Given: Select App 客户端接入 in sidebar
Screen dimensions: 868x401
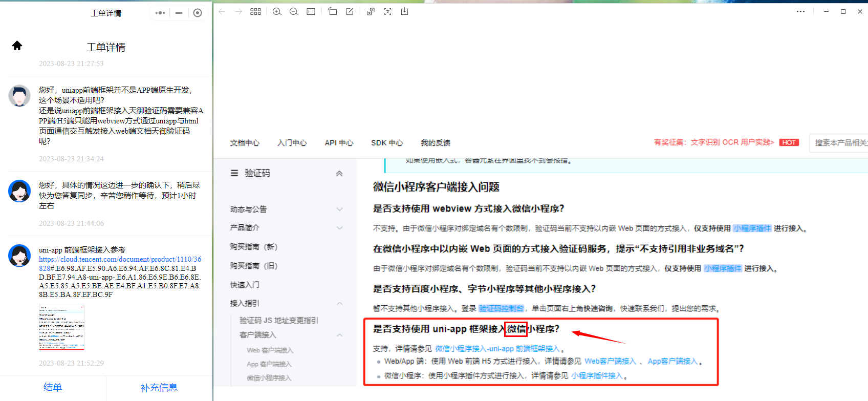Looking at the screenshot, I should [269, 364].
